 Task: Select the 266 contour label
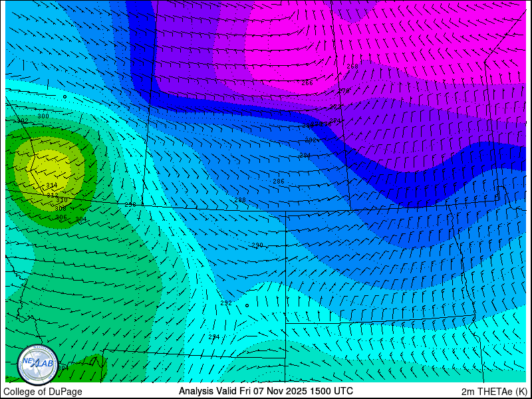pos(307,82)
